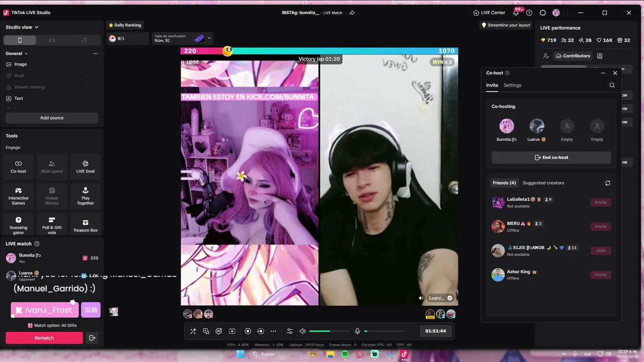Open notifications bell with 99+ badge

pyautogui.click(x=517, y=13)
